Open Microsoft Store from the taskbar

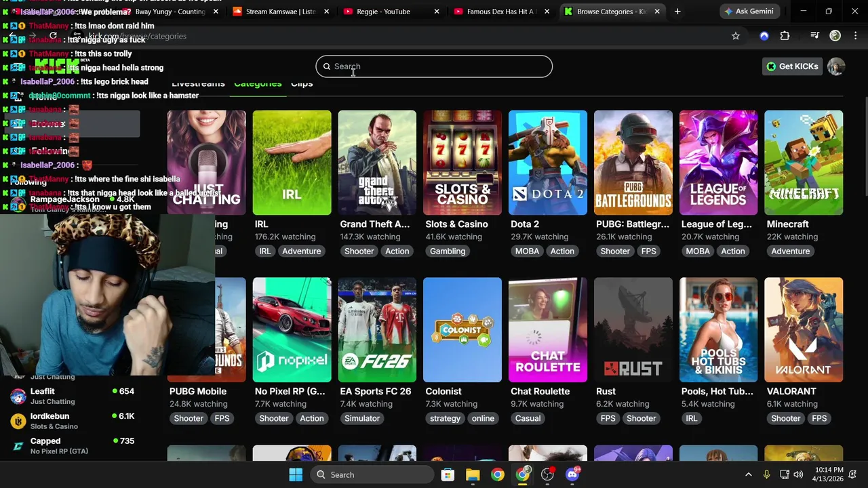point(448,474)
